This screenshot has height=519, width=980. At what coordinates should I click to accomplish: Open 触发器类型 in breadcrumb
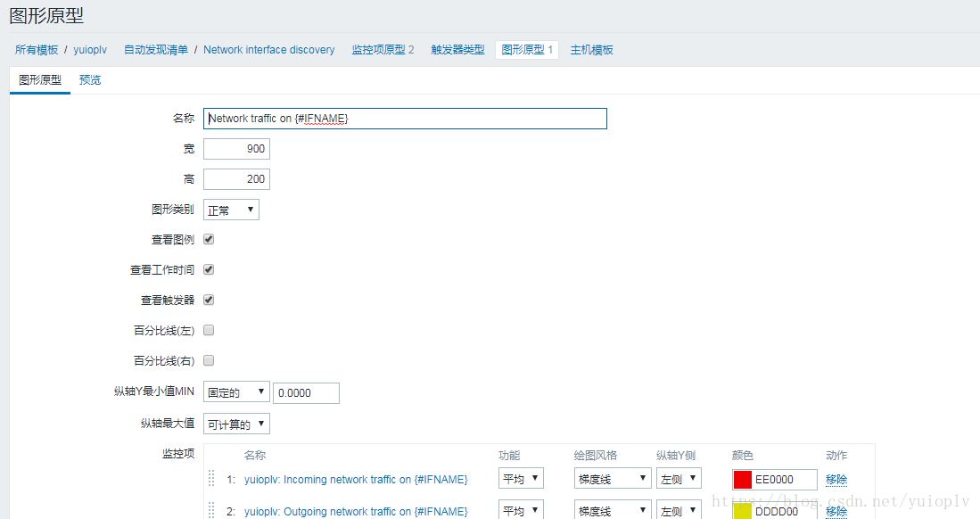pyautogui.click(x=457, y=49)
